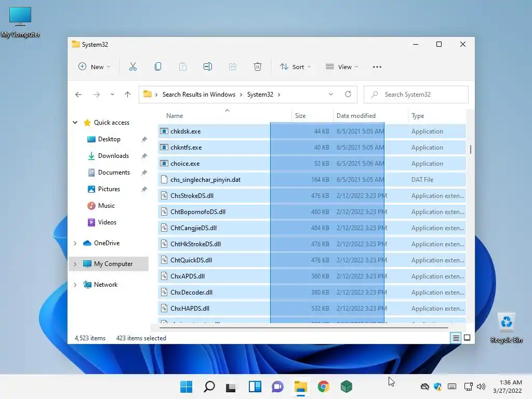
Task: Select the ChxDecoder.dll file
Action: [312, 292]
